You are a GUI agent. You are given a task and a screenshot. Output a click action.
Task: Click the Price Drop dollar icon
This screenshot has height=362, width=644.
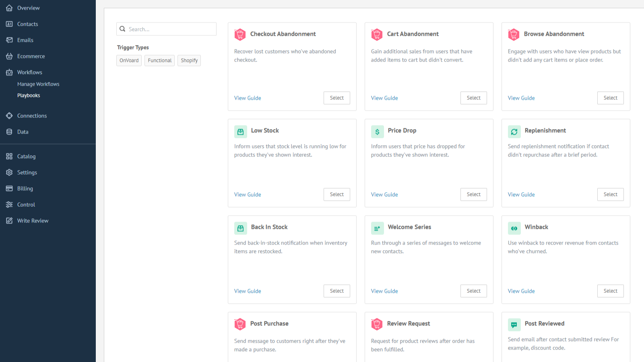click(378, 132)
